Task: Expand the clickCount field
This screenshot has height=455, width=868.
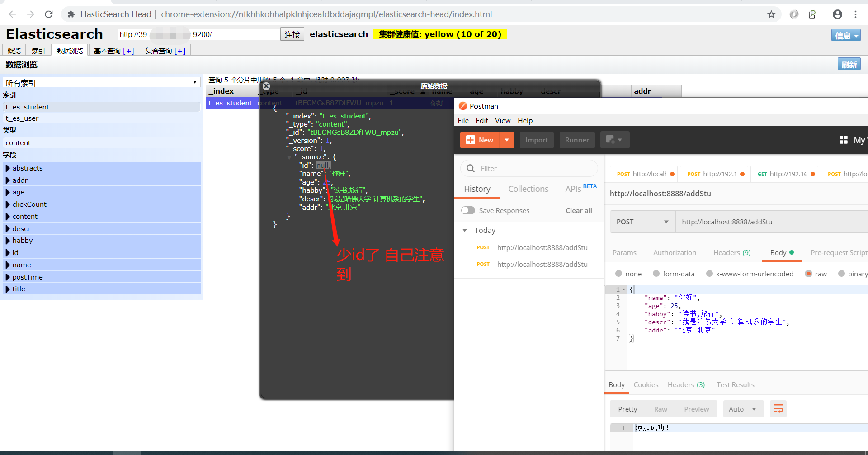Action: [8, 204]
